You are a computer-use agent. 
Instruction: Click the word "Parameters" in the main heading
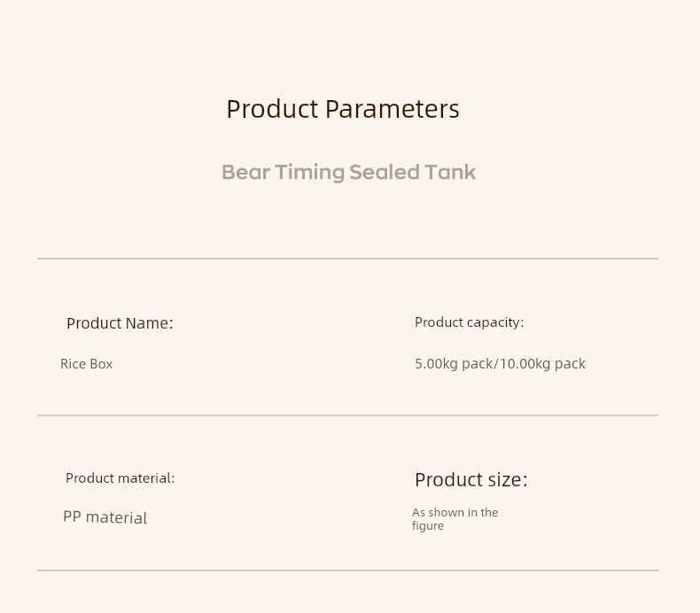pos(392,109)
